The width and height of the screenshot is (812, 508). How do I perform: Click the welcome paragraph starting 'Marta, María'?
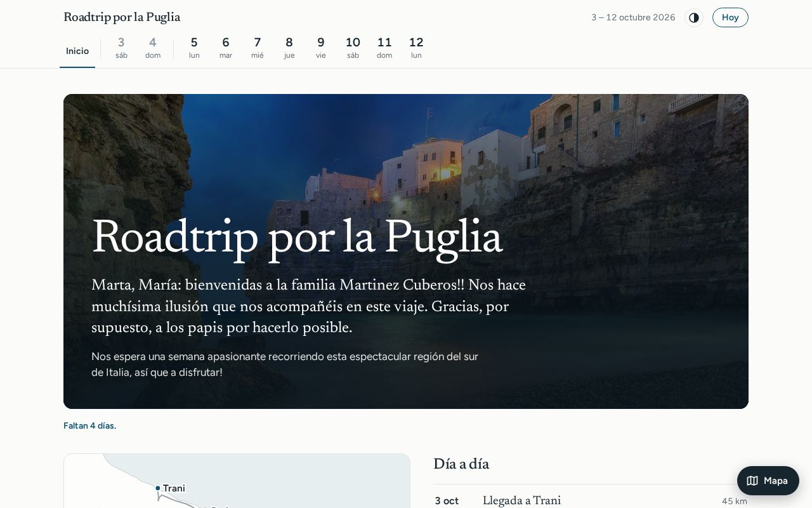point(309,307)
